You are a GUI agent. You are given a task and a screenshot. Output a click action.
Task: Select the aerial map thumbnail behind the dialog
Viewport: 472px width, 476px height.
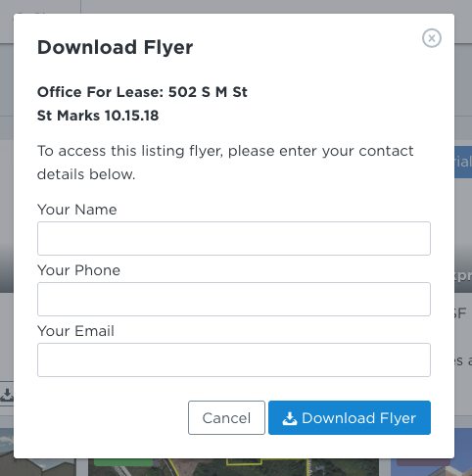(233, 467)
